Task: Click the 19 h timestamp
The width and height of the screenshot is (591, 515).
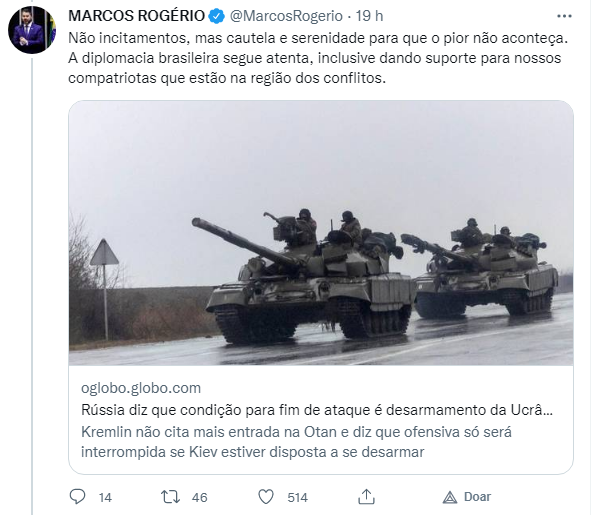Action: (x=369, y=16)
